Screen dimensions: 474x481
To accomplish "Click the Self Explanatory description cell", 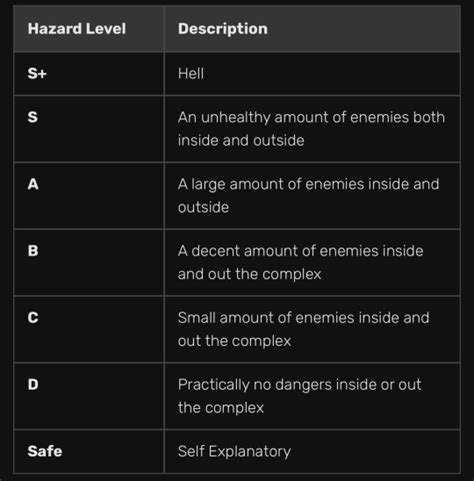I will point(312,451).
